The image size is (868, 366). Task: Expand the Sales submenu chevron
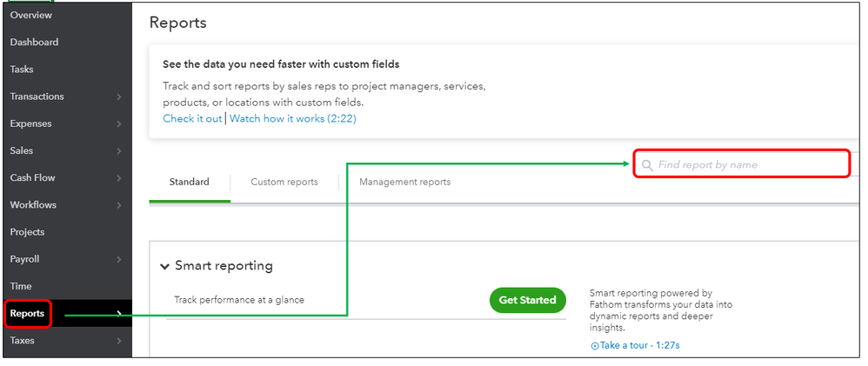coord(119,151)
